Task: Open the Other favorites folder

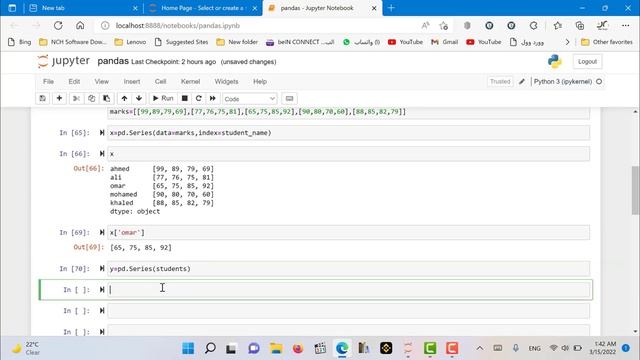Action: [x=607, y=42]
